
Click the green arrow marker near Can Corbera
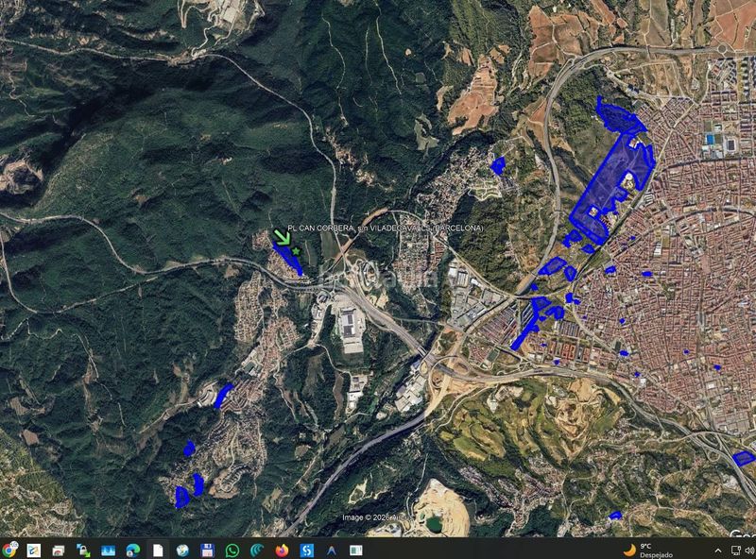coord(283,237)
